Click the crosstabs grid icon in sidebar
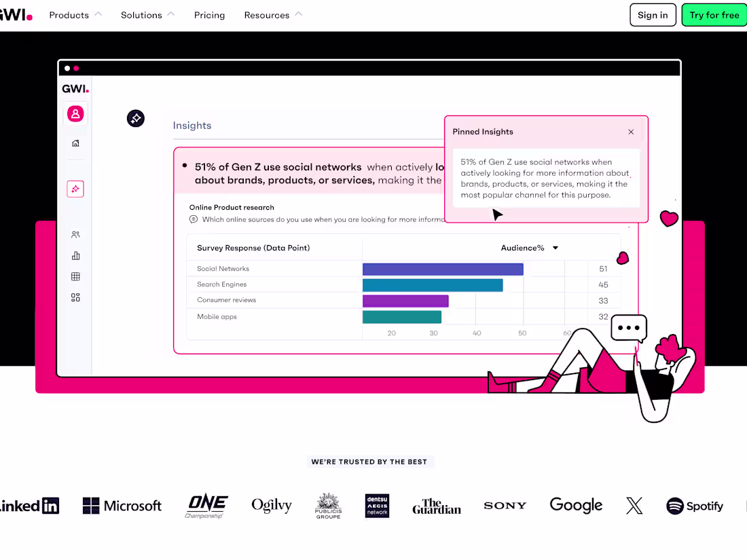This screenshot has height=560, width=747. click(75, 276)
